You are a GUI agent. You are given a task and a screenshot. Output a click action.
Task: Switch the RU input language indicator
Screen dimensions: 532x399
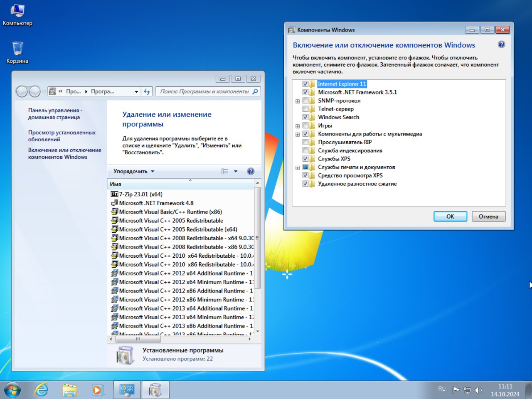tap(442, 389)
